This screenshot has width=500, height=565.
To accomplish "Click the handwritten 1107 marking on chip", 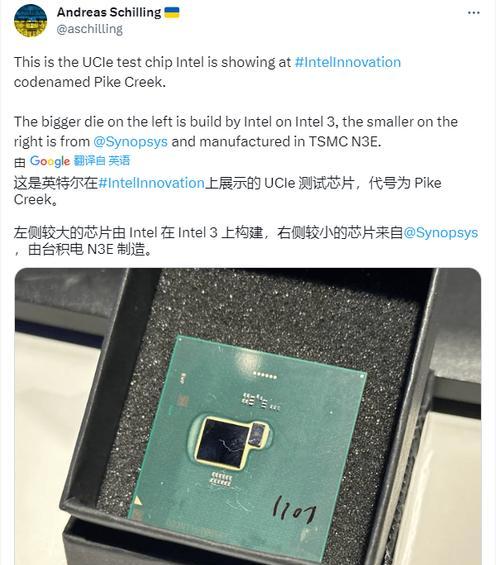I will pos(294,510).
